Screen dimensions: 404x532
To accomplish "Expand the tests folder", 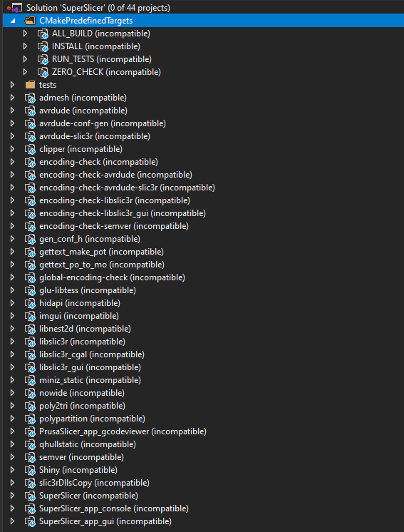I will 12,85.
